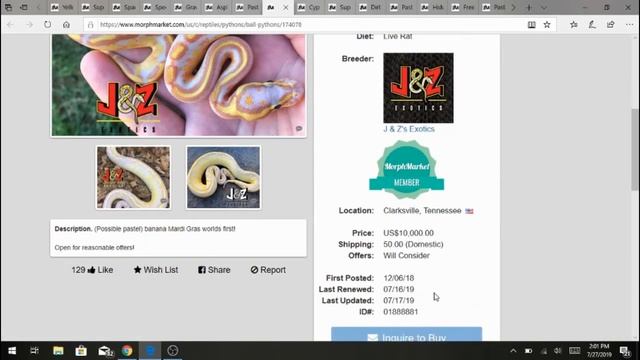Image resolution: width=640 pixels, height=360 pixels.
Task: Click the ID number 01888881
Action: [x=400, y=312]
